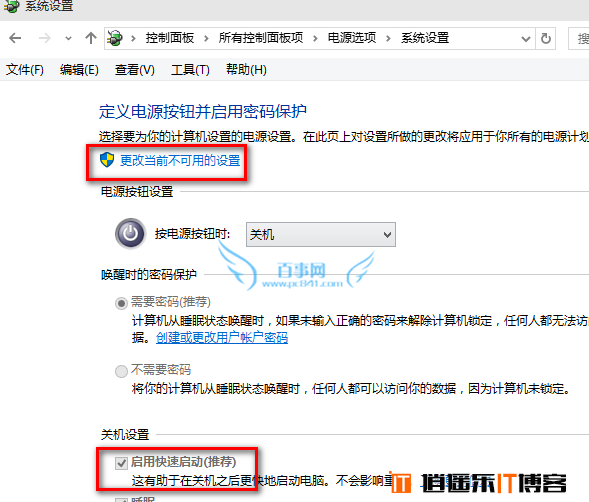
Task: Expand the address bar history dropdown
Action: click(x=526, y=39)
